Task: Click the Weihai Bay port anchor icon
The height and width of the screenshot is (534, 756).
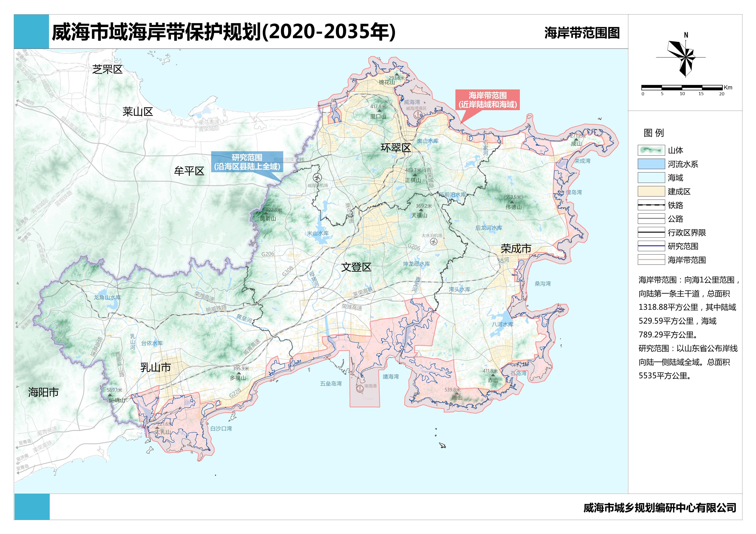Action: 418,115
